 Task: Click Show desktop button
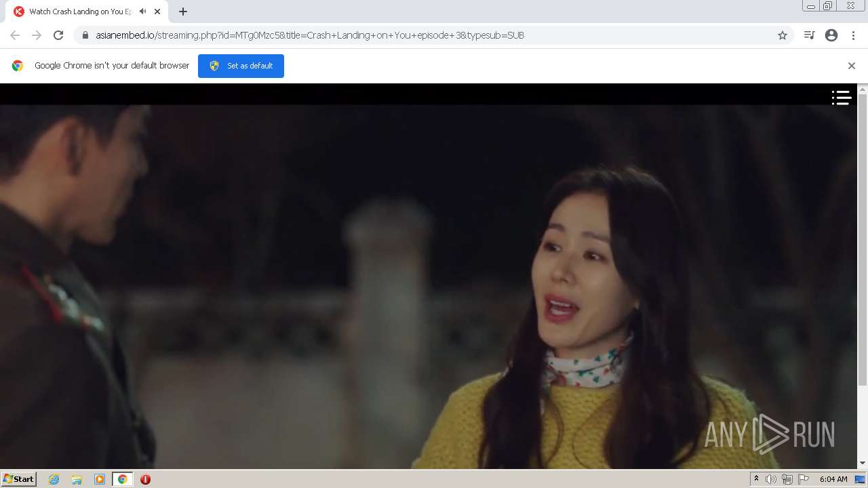point(860,479)
